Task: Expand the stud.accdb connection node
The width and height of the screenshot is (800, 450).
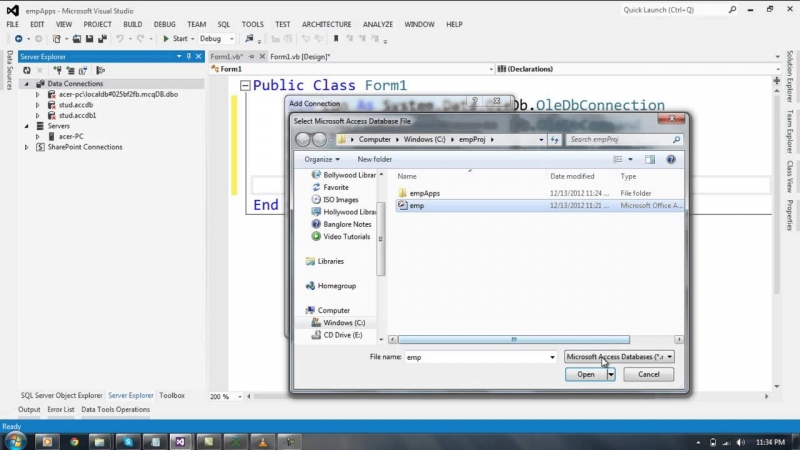Action: pyautogui.click(x=38, y=104)
